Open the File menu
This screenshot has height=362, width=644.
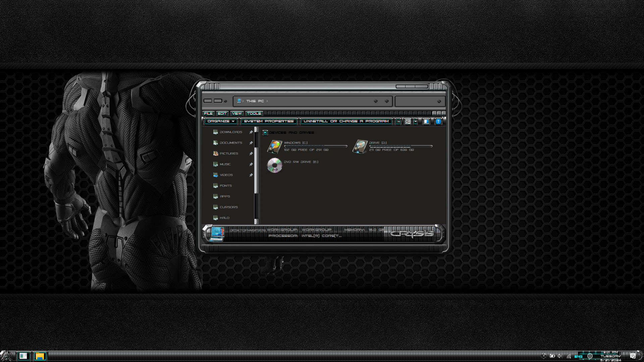point(208,114)
